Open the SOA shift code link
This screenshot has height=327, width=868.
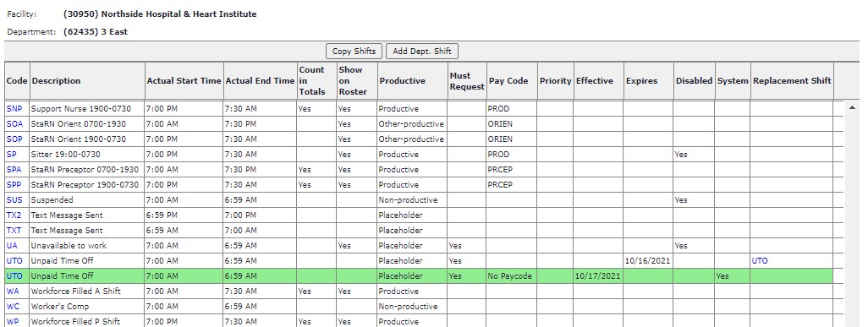(14, 124)
